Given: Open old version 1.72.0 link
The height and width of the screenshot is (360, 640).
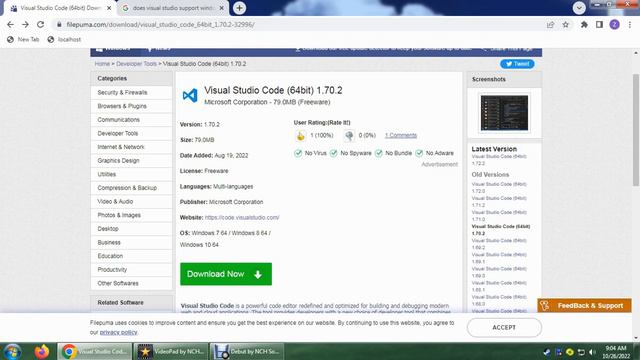Looking at the screenshot, I should coord(499,187).
